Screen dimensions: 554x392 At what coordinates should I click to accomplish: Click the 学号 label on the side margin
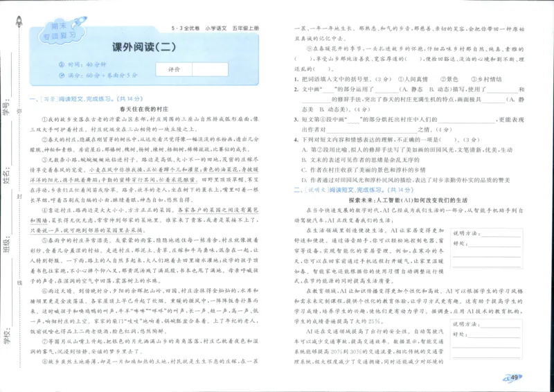[x=7, y=107]
